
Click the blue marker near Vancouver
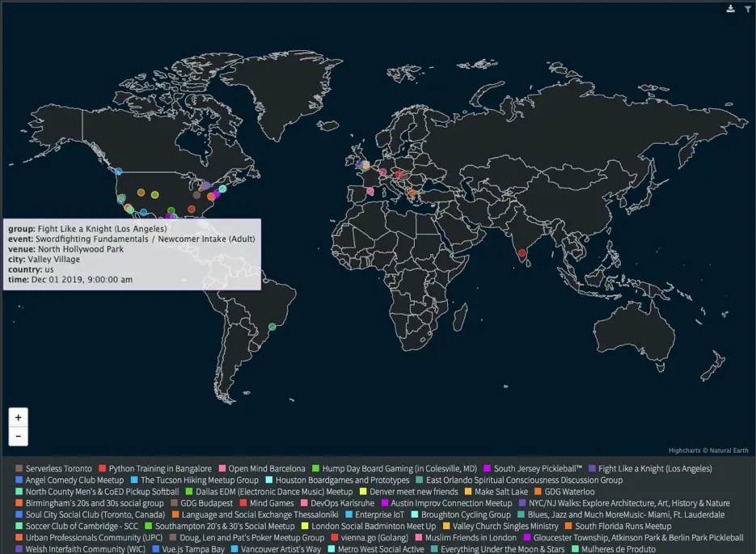[x=118, y=171]
